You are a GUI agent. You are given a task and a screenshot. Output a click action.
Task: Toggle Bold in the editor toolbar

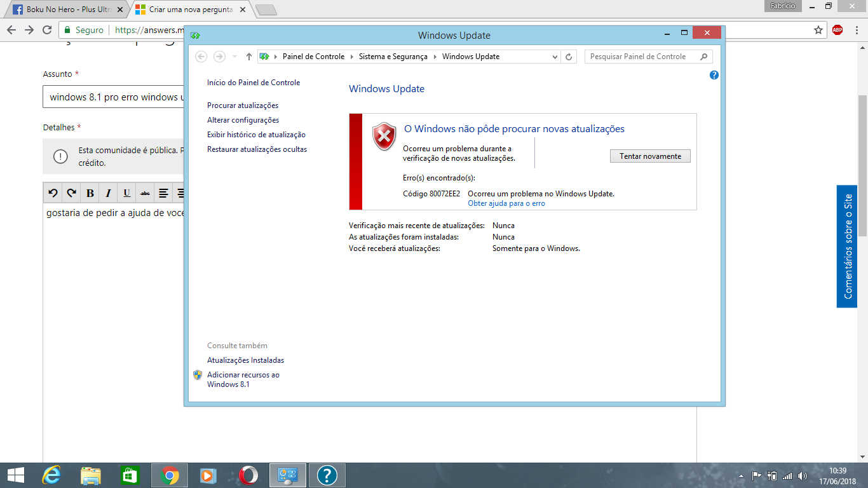pyautogui.click(x=90, y=193)
